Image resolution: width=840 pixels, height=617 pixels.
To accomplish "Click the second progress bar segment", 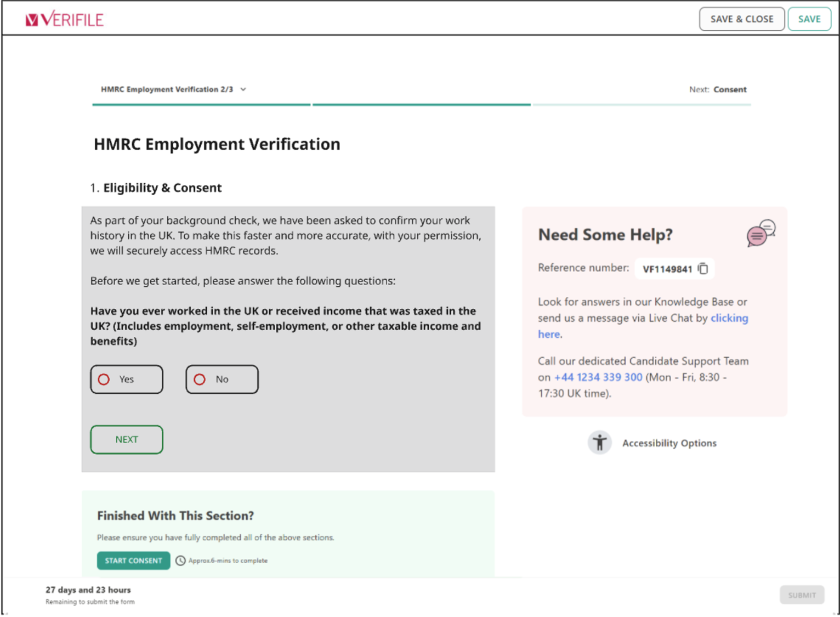I will pyautogui.click(x=422, y=104).
